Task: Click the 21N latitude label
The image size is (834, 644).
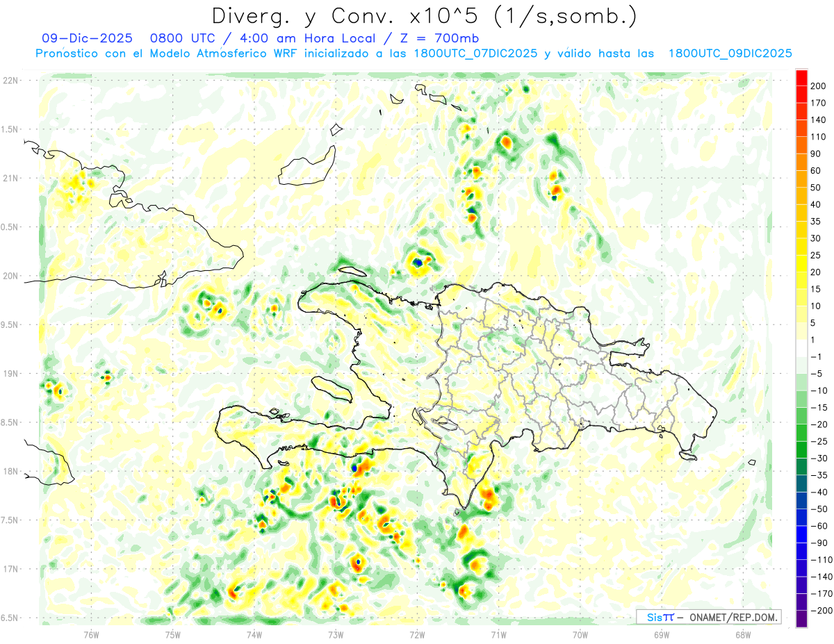Action: click(x=10, y=178)
